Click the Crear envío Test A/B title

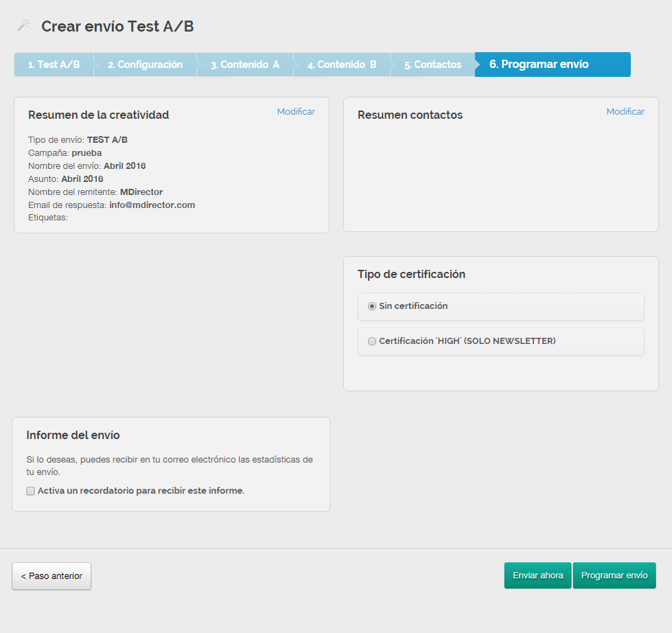click(x=117, y=26)
